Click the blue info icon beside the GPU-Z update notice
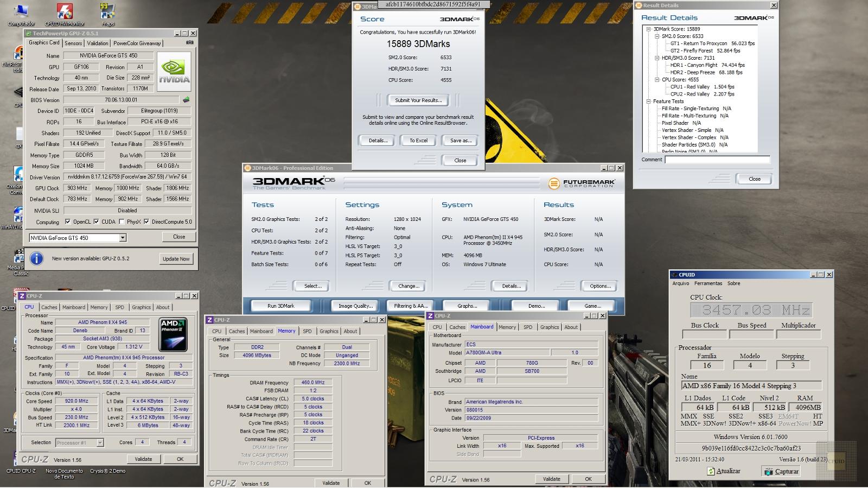Viewport: 868px width, 488px height. [x=36, y=258]
